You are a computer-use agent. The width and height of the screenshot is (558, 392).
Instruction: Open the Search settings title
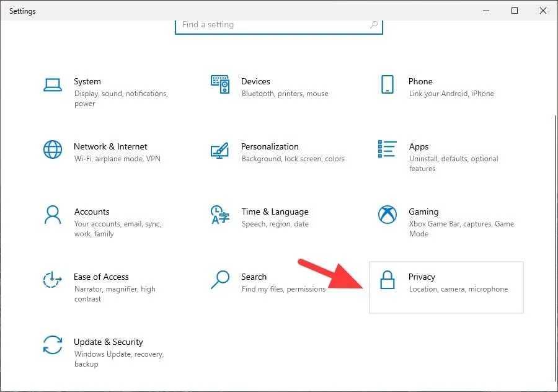click(254, 277)
